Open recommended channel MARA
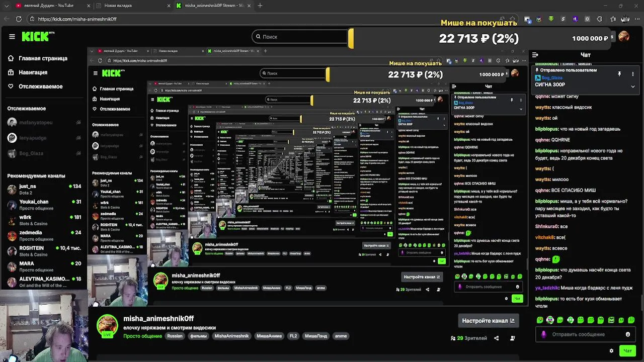Image resolution: width=644 pixels, height=362 pixels. click(x=44, y=266)
